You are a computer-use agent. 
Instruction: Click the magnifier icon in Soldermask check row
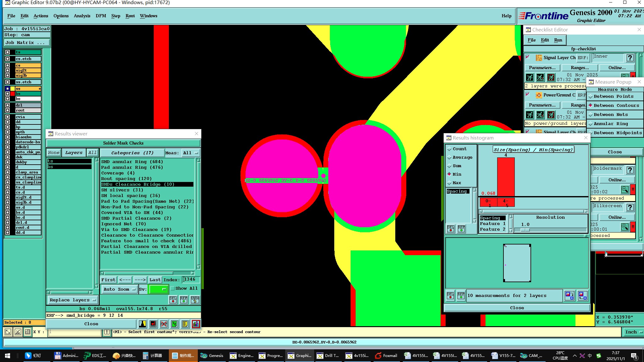click(625, 189)
